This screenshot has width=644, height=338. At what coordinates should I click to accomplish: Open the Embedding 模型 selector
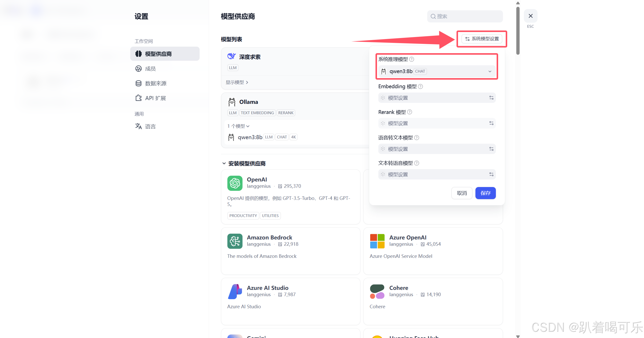[x=437, y=98]
